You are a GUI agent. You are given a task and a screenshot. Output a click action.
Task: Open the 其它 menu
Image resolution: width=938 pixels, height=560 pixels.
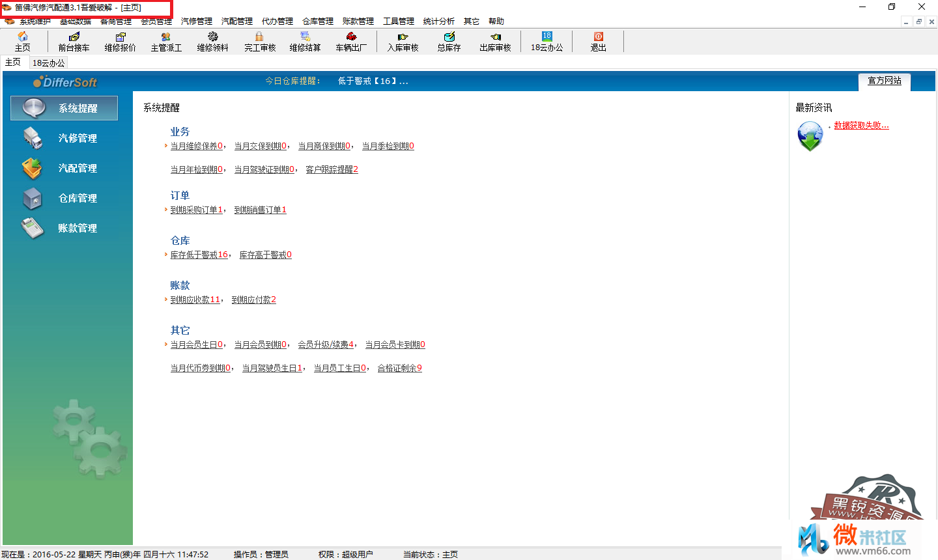point(472,21)
